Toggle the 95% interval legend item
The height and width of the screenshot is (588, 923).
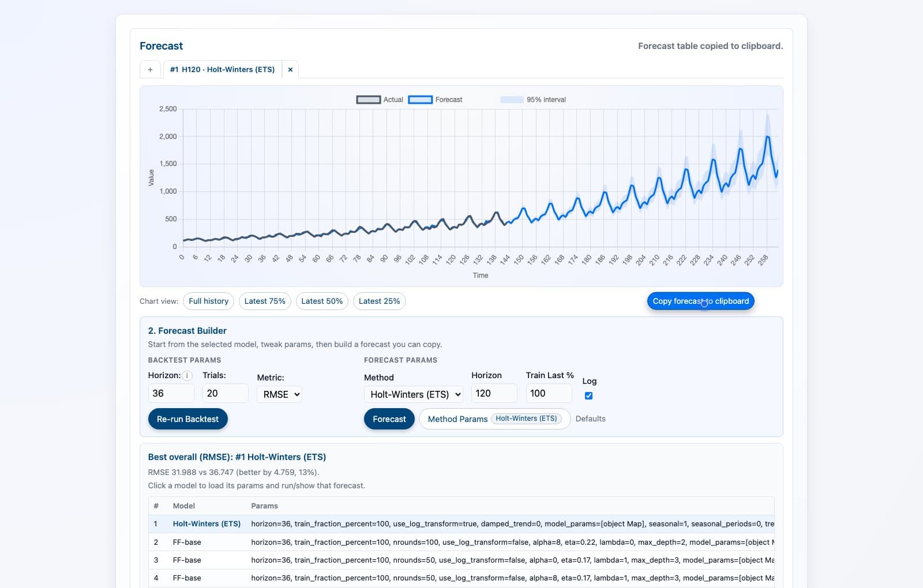point(533,100)
